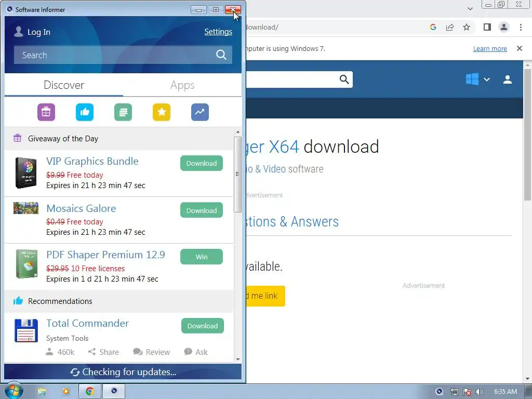Bookmark this page with the star icon
532x399 pixels.
[467, 27]
